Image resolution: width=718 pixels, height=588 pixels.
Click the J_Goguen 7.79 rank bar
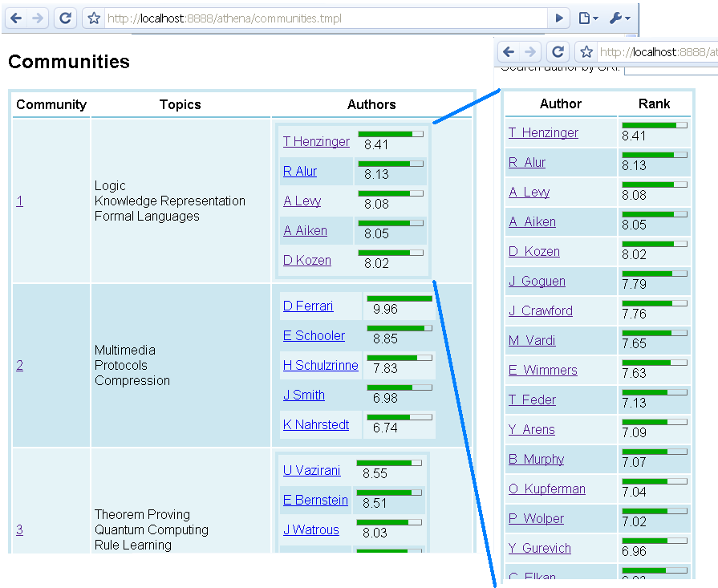[x=655, y=274]
